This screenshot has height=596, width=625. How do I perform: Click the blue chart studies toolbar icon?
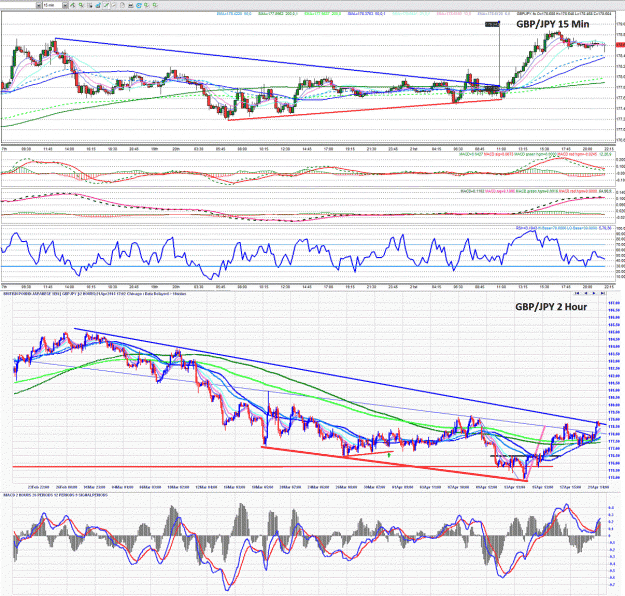98,5
